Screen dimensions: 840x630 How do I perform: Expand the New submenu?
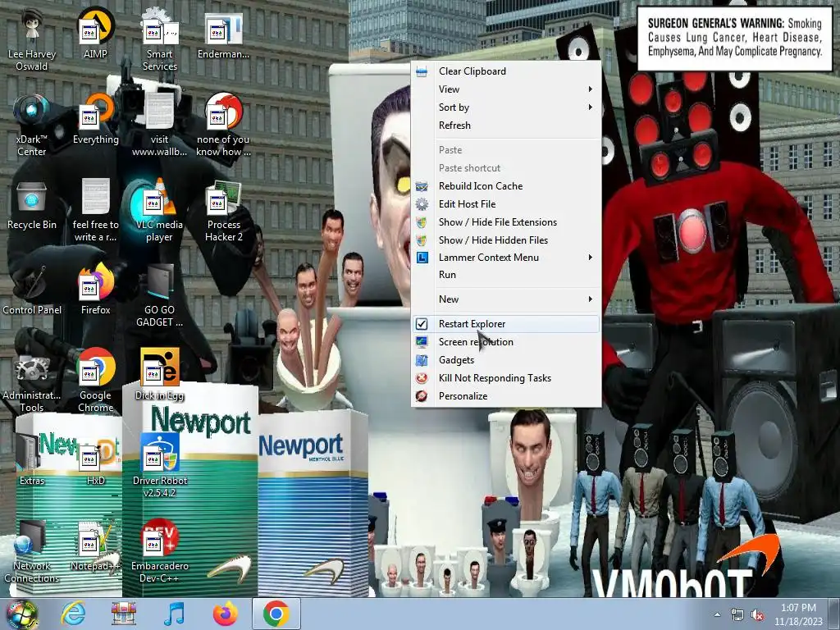pyautogui.click(x=505, y=299)
